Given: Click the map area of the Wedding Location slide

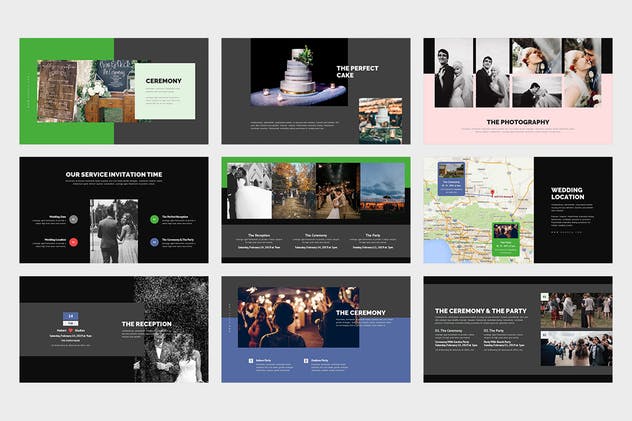Looking at the screenshot, I should point(479,210).
